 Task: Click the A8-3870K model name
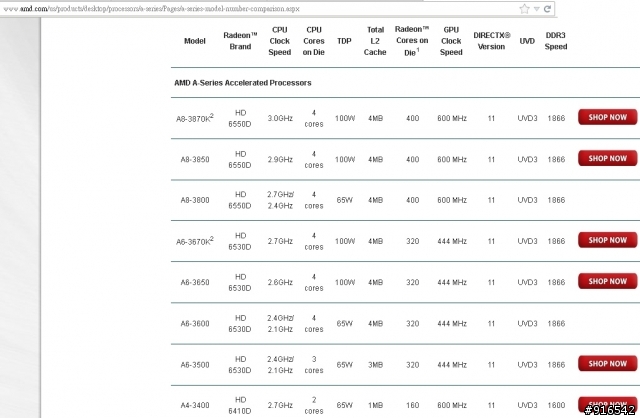tap(195, 118)
